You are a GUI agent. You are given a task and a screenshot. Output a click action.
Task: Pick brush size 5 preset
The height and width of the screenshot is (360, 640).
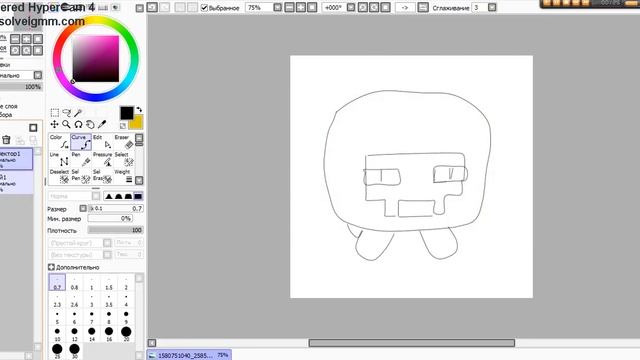(57, 317)
